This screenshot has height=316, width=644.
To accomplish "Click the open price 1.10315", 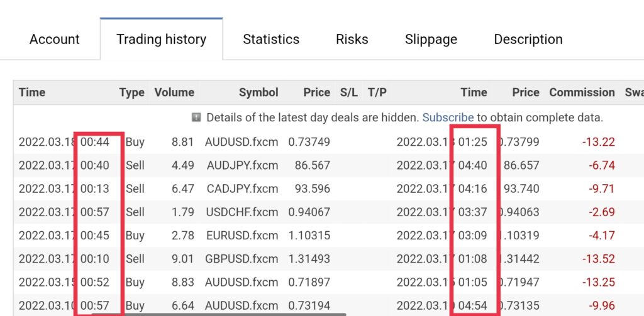I will (309, 236).
